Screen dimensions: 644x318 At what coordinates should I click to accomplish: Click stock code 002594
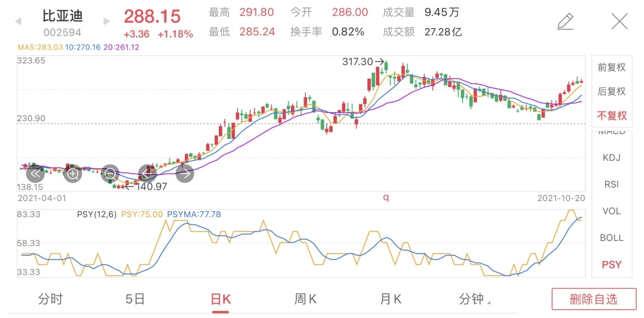[63, 32]
